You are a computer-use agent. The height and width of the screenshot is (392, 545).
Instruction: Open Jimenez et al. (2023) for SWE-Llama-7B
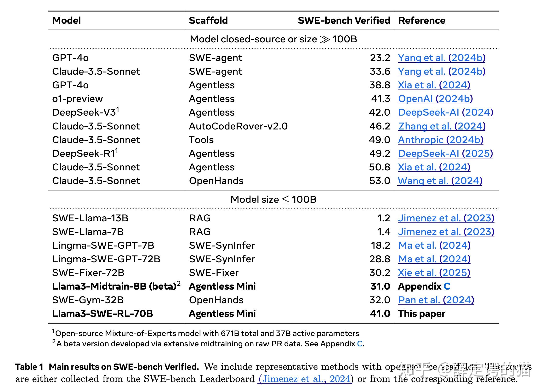pyautogui.click(x=446, y=232)
